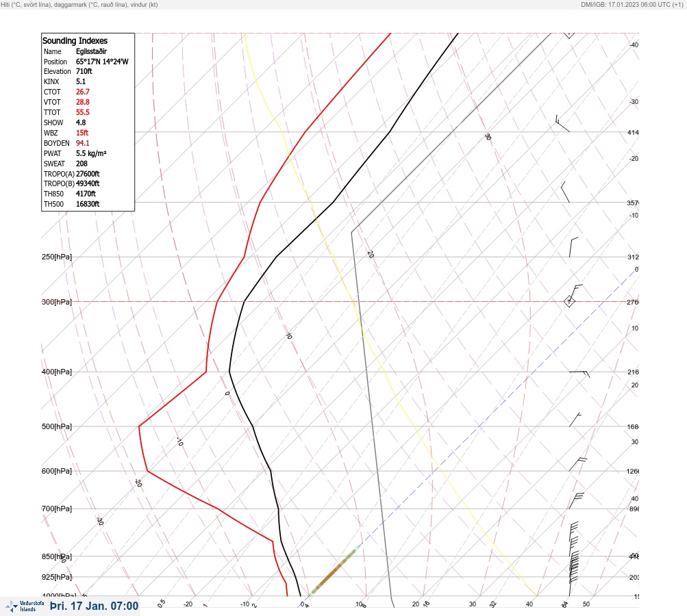Click the KINX value 5.1
Screen dimensions: 687x616
pos(81,81)
